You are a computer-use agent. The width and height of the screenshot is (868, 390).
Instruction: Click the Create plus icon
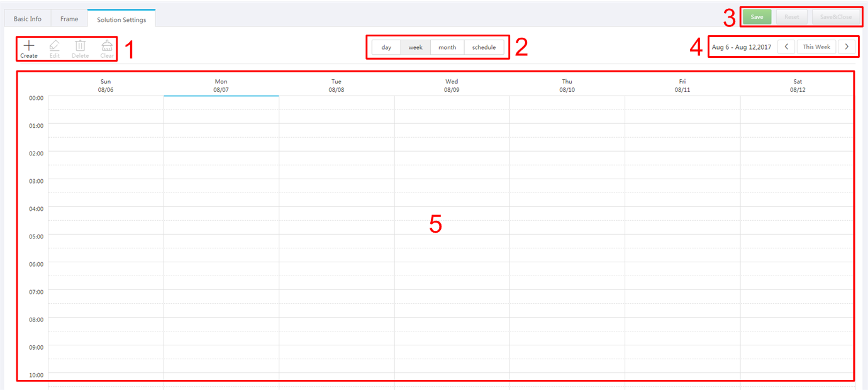pos(29,45)
